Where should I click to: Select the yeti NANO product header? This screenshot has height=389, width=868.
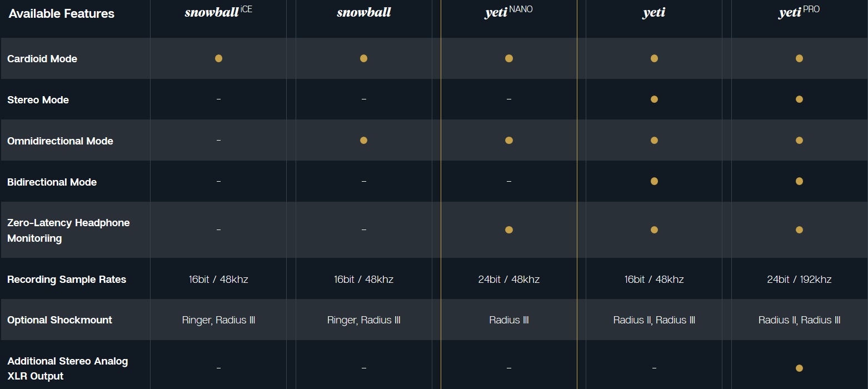(x=508, y=12)
